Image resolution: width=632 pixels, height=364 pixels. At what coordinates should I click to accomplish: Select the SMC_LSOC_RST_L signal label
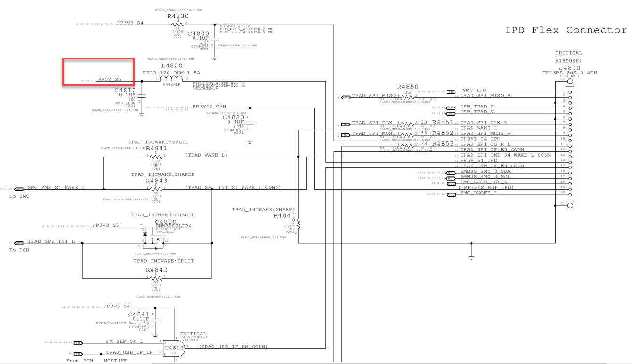click(x=484, y=182)
